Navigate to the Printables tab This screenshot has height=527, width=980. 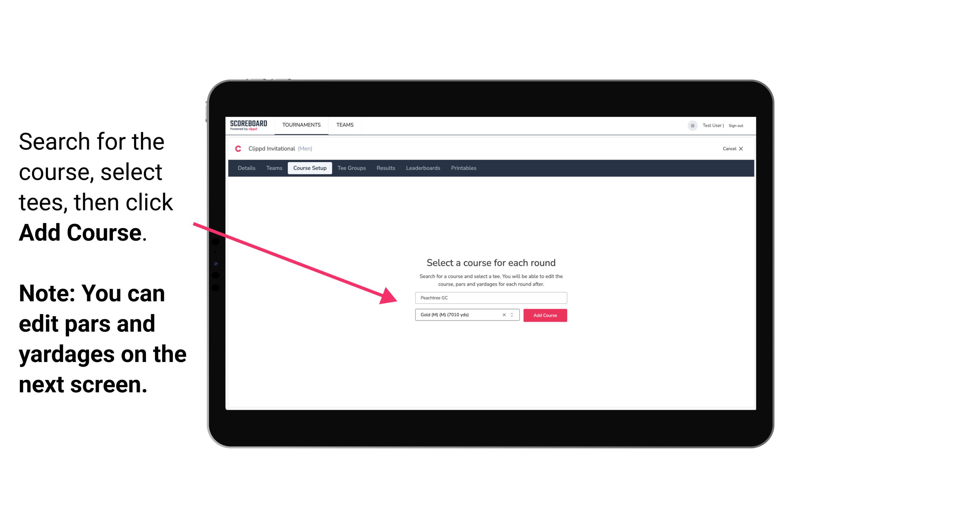click(x=465, y=168)
